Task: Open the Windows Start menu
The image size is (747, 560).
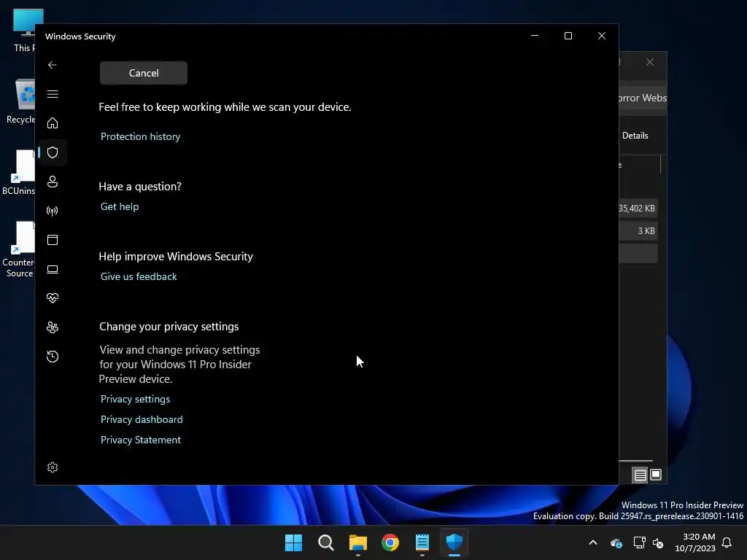Action: 293,542
